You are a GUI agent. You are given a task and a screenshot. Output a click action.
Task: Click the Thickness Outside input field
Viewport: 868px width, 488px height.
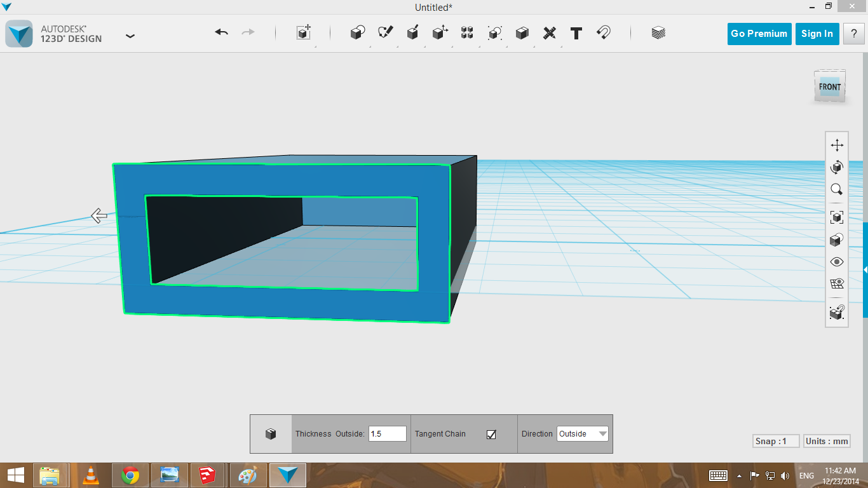(x=387, y=434)
